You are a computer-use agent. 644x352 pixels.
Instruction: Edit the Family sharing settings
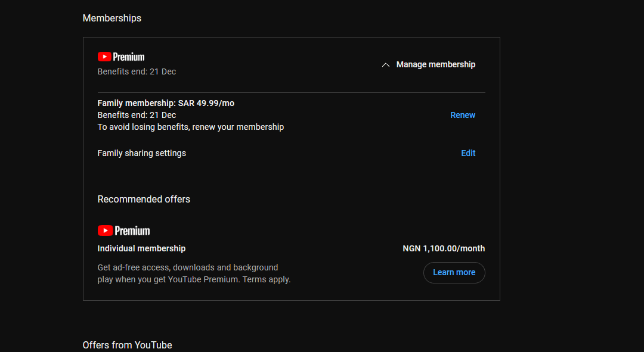coord(468,153)
